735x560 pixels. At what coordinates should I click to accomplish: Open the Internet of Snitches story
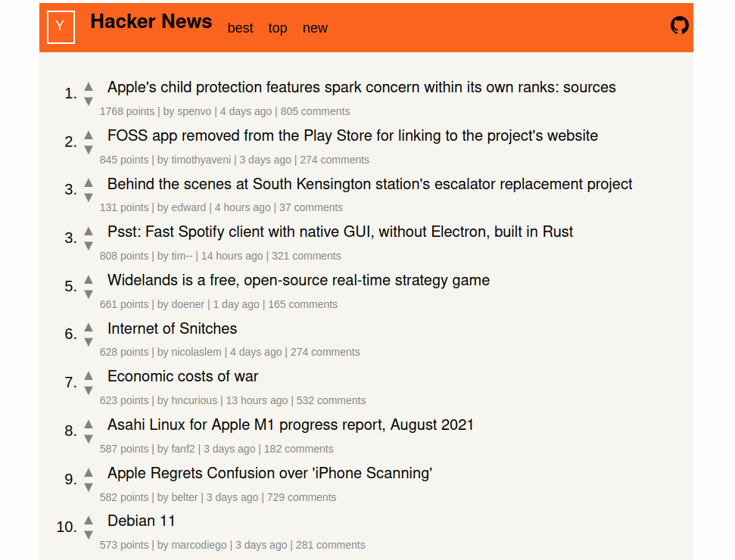coord(172,328)
